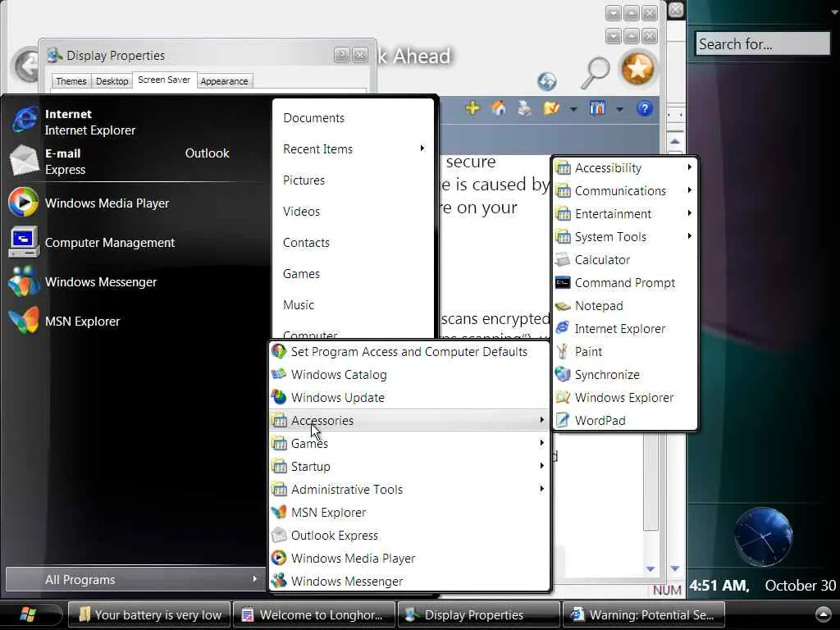The height and width of the screenshot is (630, 840).
Task: Open Calculator in Accessories submenu
Action: 624,260
